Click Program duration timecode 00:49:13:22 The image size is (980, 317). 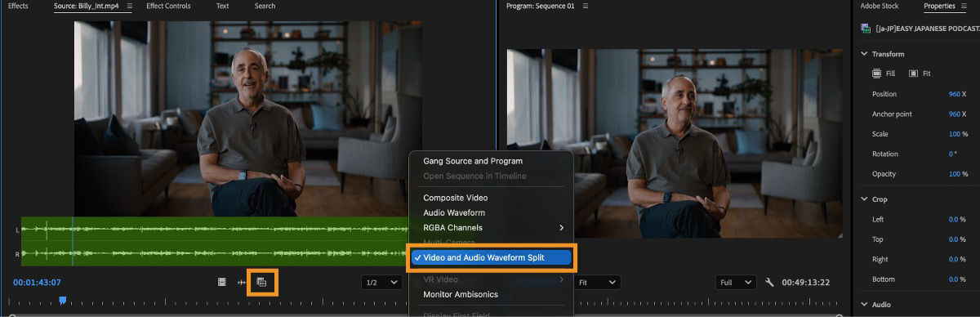point(806,283)
